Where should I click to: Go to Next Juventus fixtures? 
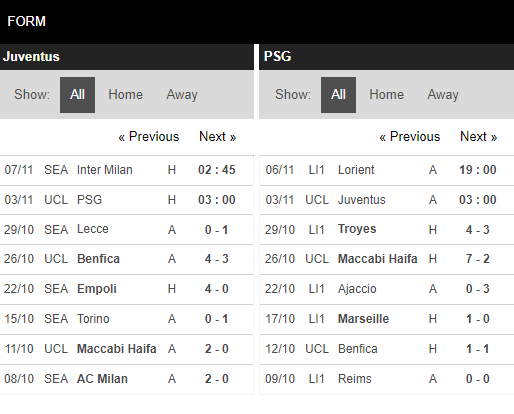point(218,137)
